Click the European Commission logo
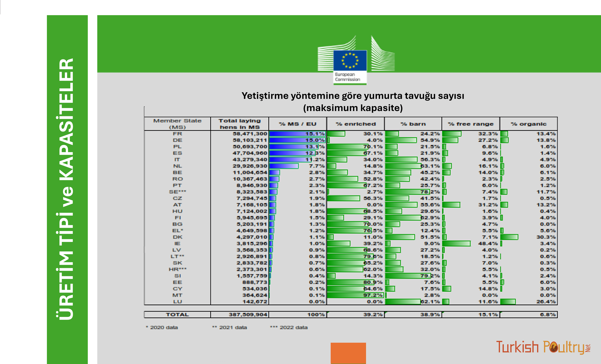The width and height of the screenshot is (601, 364). 356,60
